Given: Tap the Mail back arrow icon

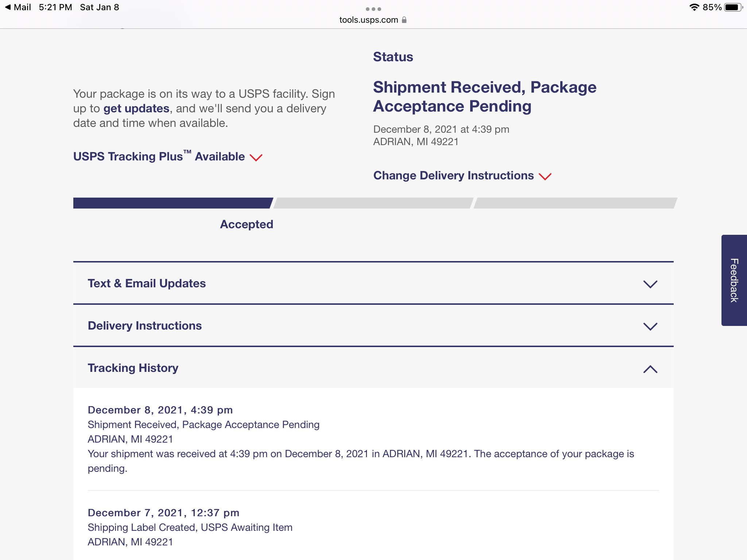Looking at the screenshot, I should pyautogui.click(x=8, y=7).
